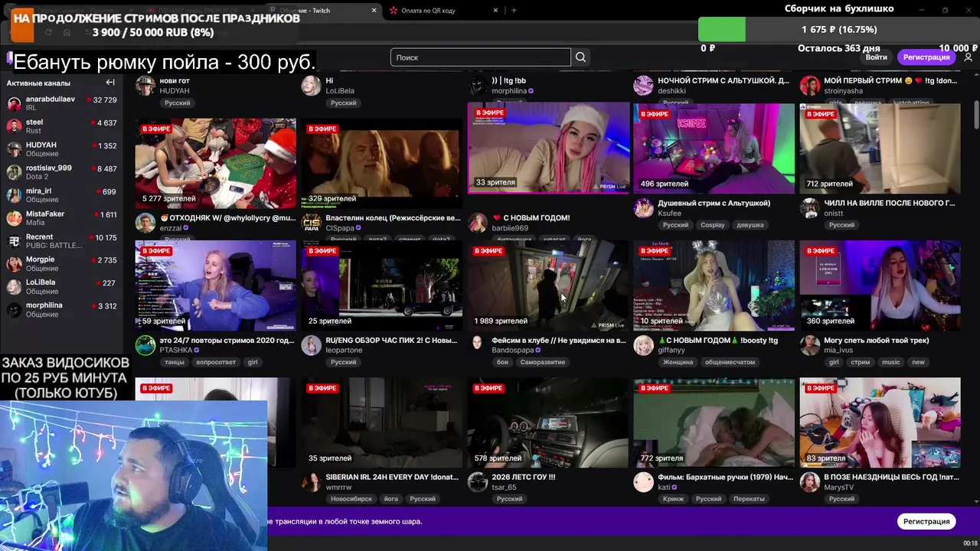Open stream thumbnail with 83 зрителя
This screenshot has height=551, width=980.
pyautogui.click(x=880, y=422)
